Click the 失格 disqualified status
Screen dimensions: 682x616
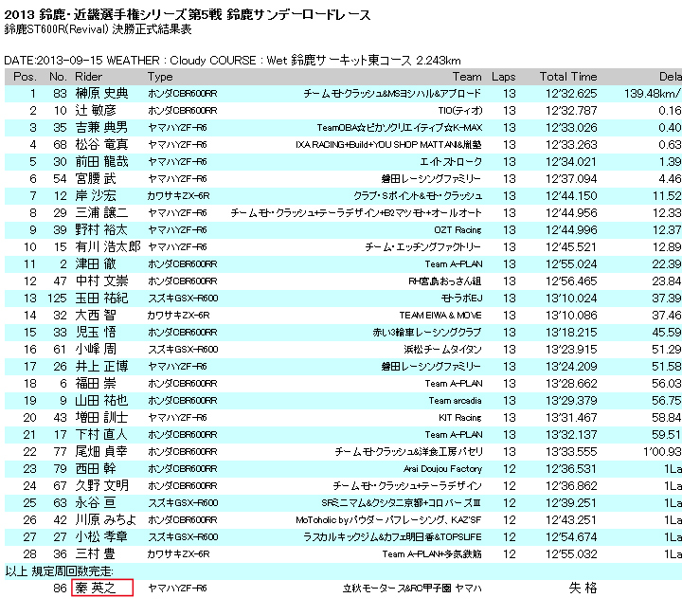[x=583, y=588]
